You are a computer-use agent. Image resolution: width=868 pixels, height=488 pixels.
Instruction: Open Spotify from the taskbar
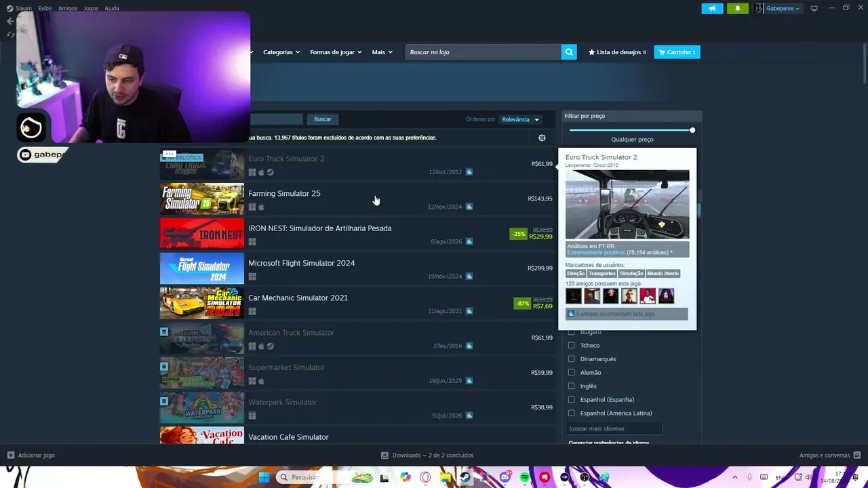525,477
